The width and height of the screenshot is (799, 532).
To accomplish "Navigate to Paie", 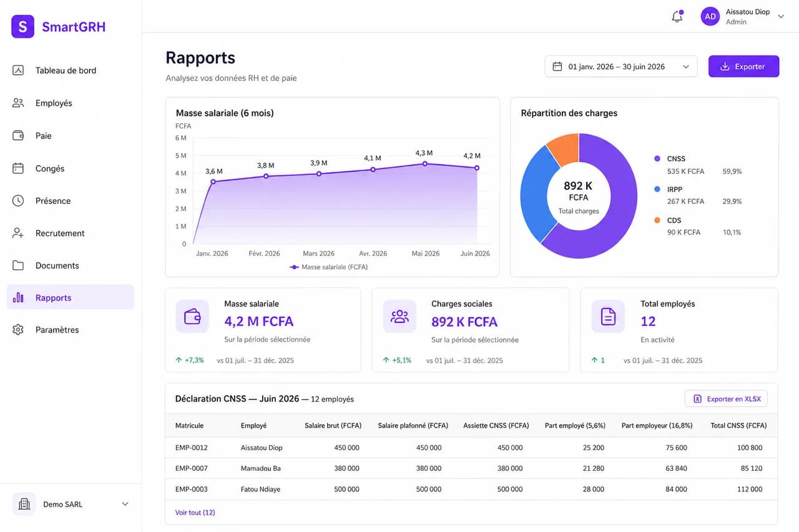I will [70, 135].
